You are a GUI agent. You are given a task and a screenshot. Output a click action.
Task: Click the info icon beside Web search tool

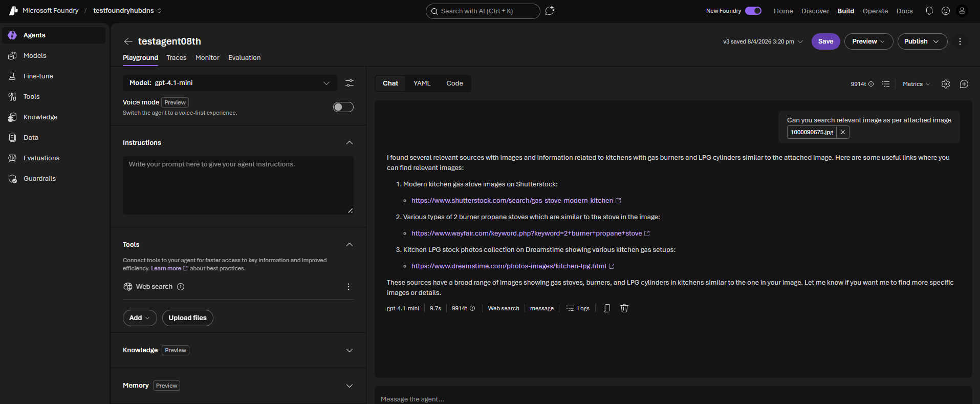(181, 287)
